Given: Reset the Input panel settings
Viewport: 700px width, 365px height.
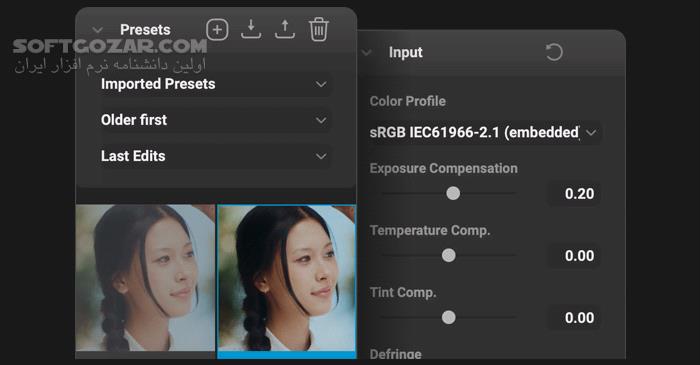Looking at the screenshot, I should point(554,52).
